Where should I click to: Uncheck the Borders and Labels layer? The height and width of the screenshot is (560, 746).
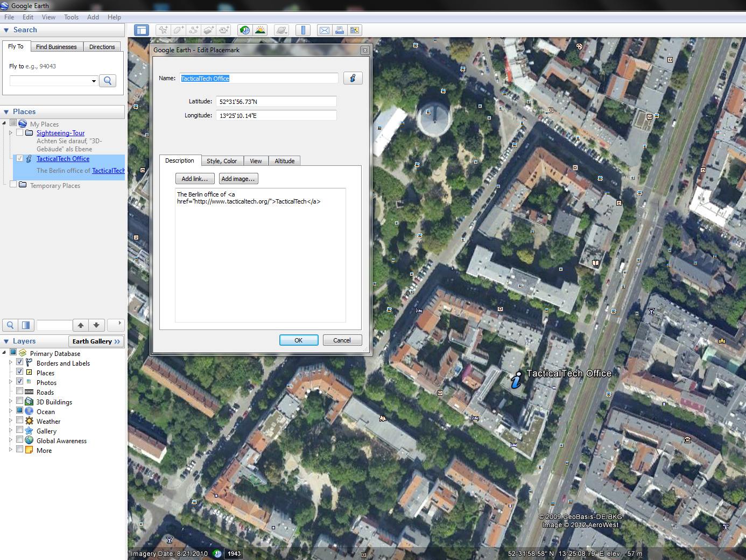coord(20,362)
